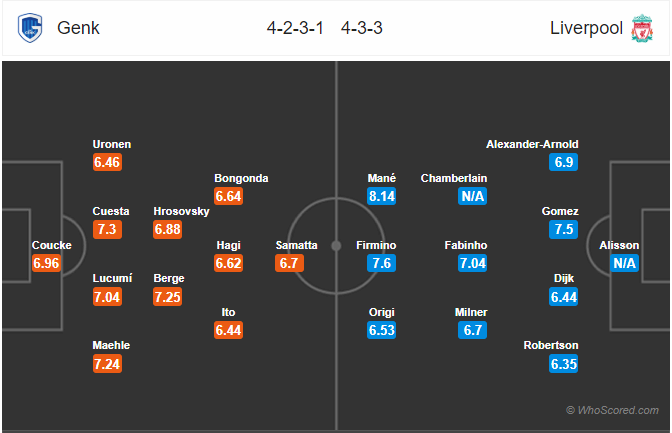This screenshot has width=672, height=433.
Task: Select Mané's 8.14 rating badge
Action: 381,196
